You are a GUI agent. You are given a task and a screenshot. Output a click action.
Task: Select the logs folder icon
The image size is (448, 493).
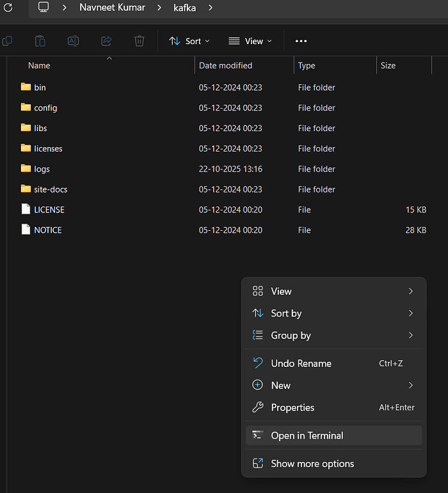[x=26, y=169]
